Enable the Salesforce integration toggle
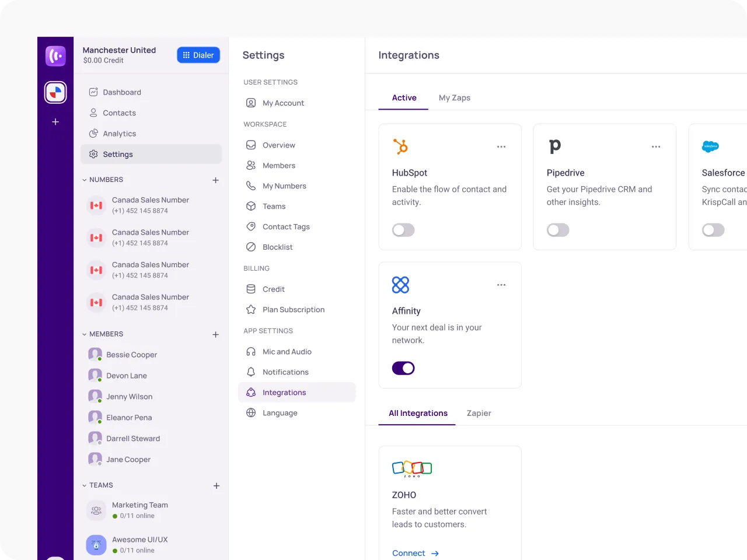 [x=713, y=230]
